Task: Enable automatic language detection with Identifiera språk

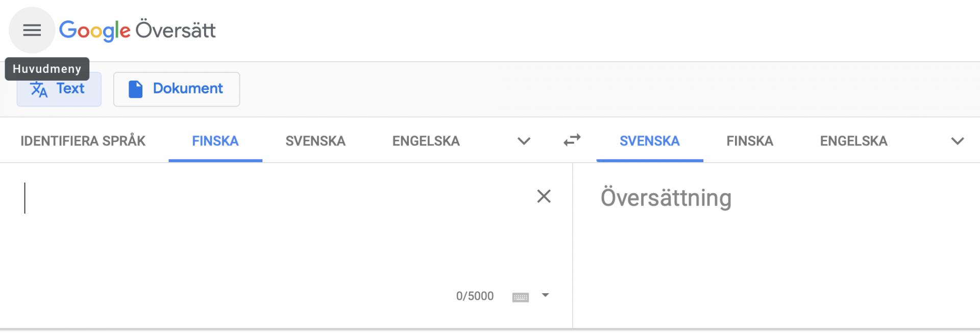Action: pyautogui.click(x=82, y=141)
